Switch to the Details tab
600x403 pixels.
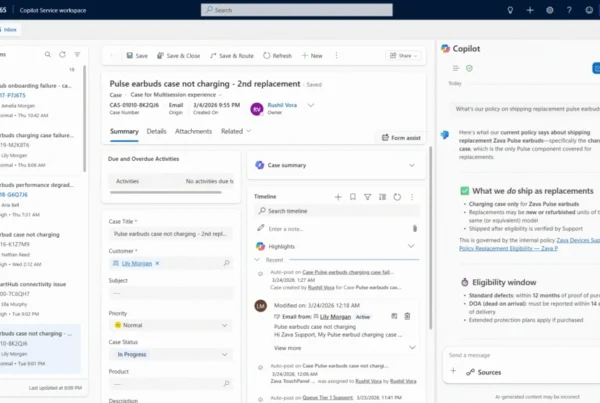[156, 131]
